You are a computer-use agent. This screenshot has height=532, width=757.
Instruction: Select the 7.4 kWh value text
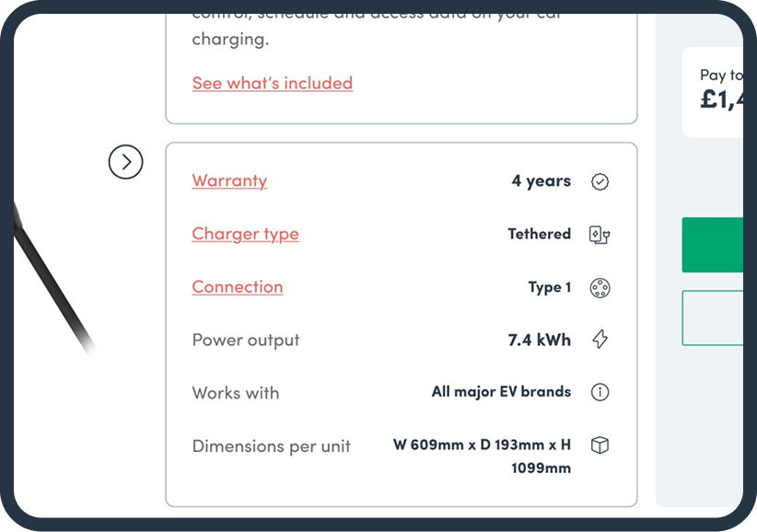click(x=539, y=340)
